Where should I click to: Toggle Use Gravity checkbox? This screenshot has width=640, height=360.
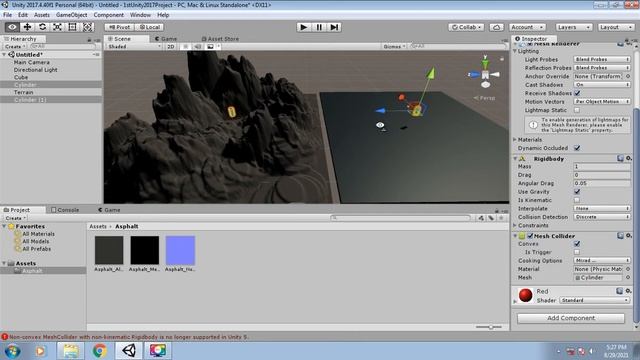[x=577, y=191]
